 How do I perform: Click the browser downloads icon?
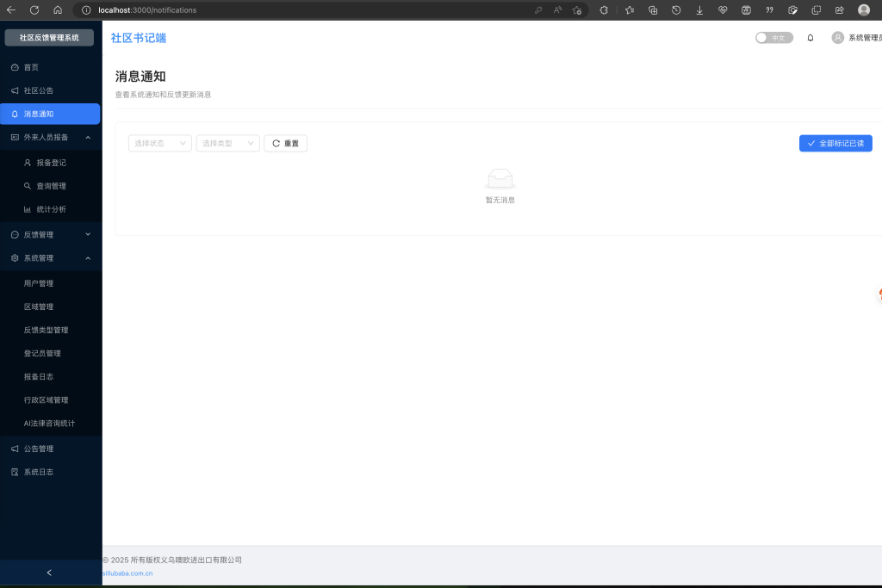[x=699, y=10]
